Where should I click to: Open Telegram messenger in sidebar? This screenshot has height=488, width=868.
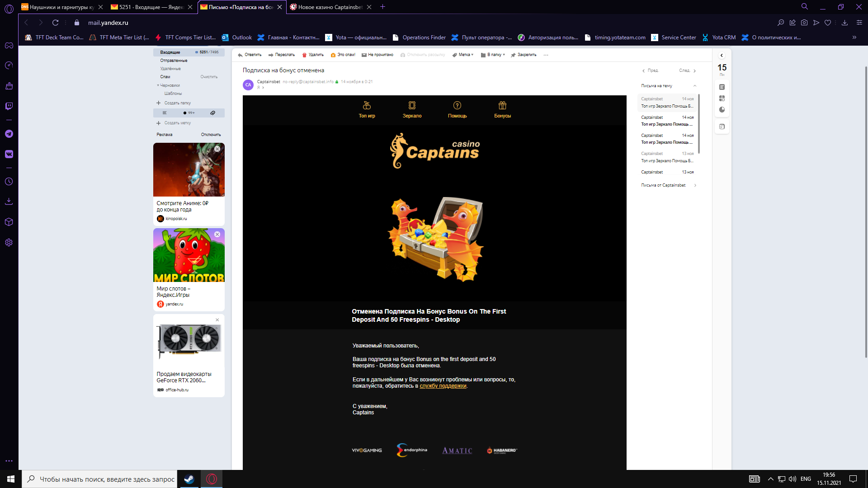(9, 134)
